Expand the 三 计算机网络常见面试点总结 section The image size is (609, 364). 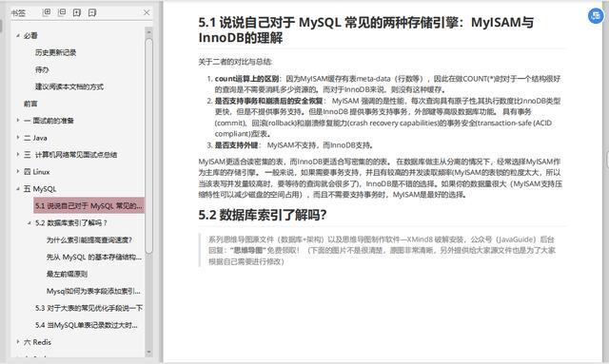(x=18, y=155)
